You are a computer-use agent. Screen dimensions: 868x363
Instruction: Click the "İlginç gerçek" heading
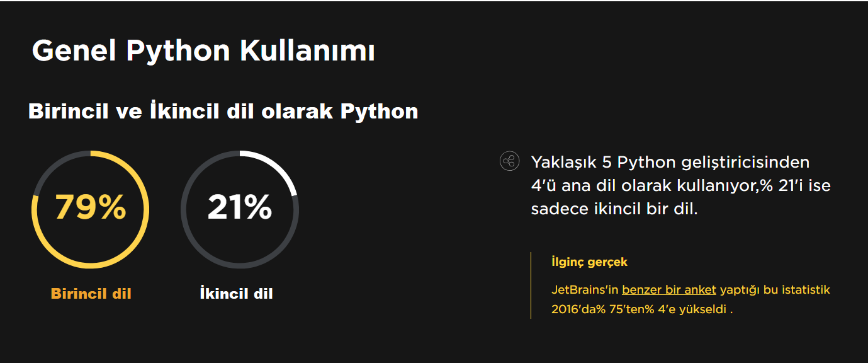point(589,262)
